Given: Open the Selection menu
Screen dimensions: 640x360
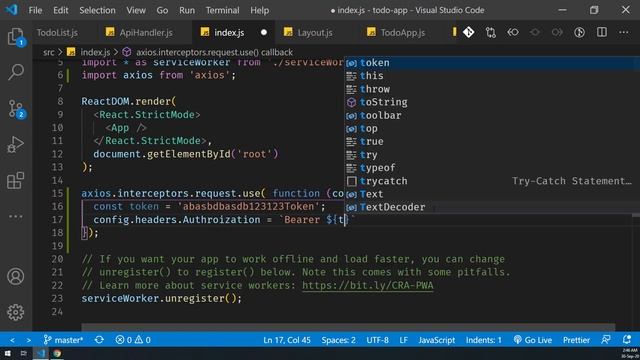Looking at the screenshot, I should [97, 10].
